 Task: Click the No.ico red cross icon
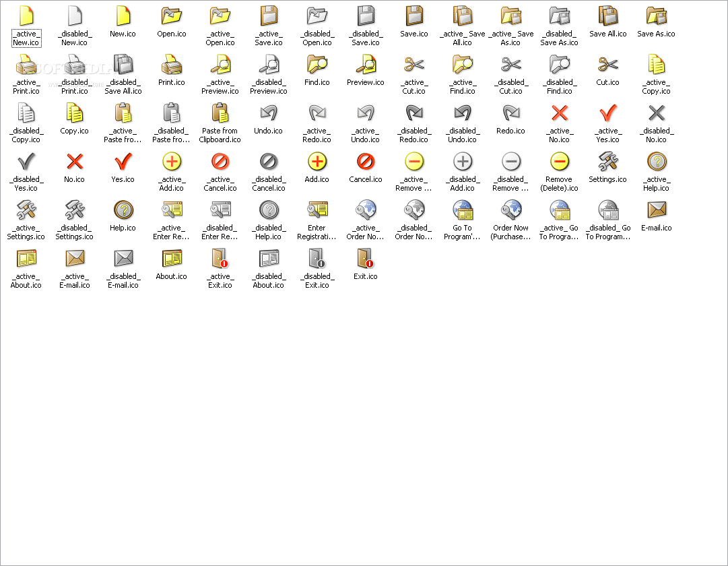74,161
